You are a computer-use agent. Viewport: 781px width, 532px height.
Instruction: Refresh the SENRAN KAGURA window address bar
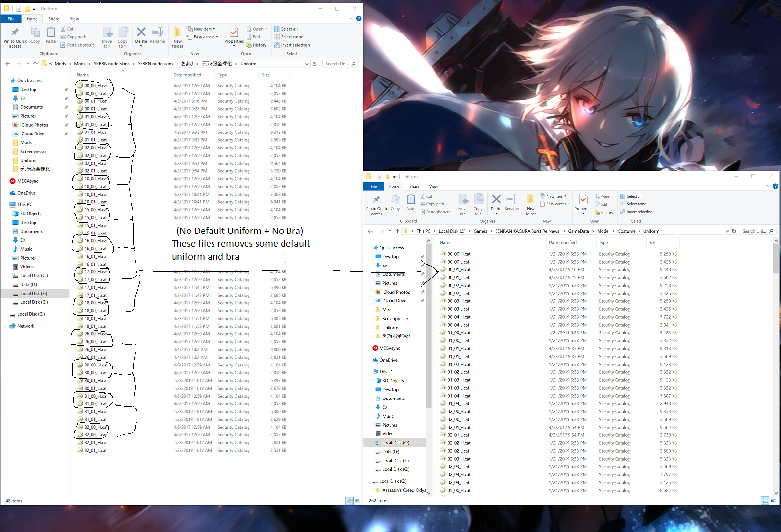click(734, 231)
